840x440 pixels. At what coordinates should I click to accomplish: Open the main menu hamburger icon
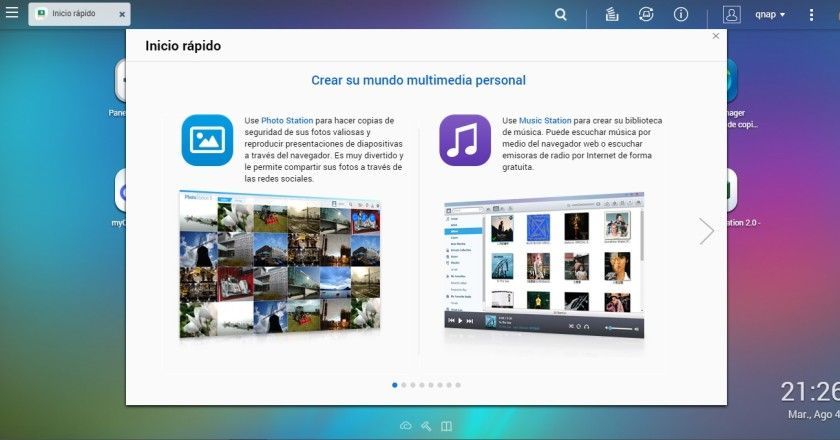click(x=12, y=15)
